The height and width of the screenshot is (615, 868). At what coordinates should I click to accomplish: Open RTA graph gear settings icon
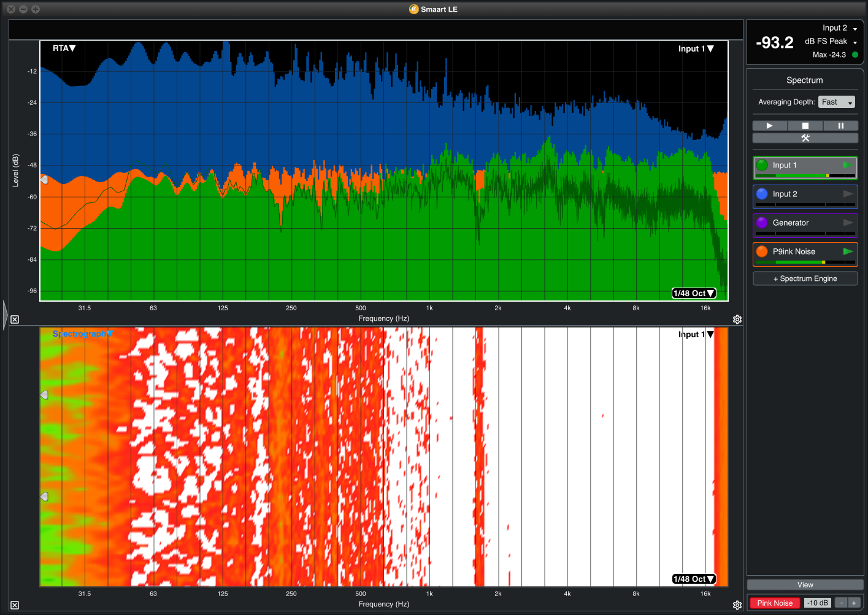tap(737, 319)
